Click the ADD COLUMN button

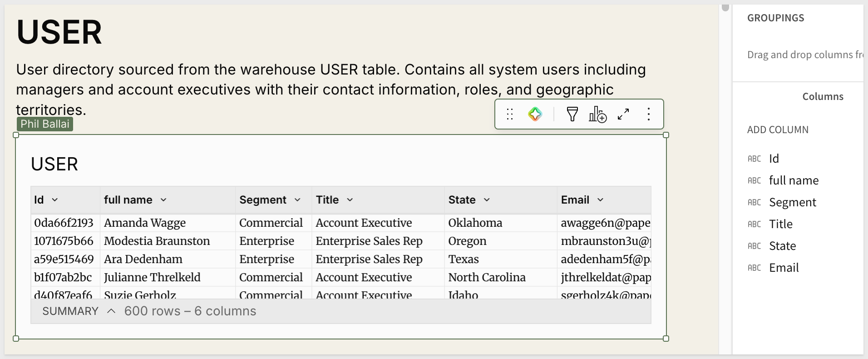[778, 130]
